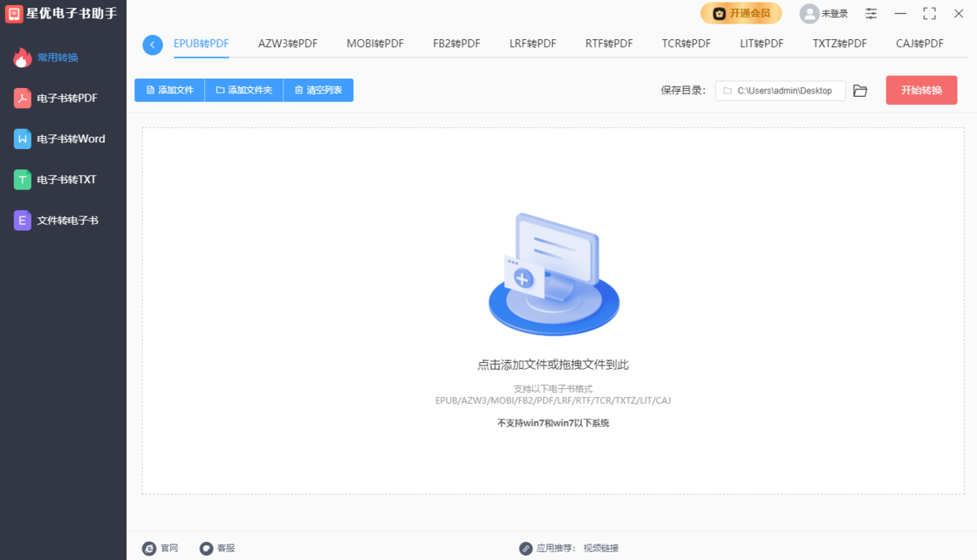This screenshot has width=977, height=560.
Task: Click 点击添加文件或拖拽文件到此 text
Action: click(553, 365)
